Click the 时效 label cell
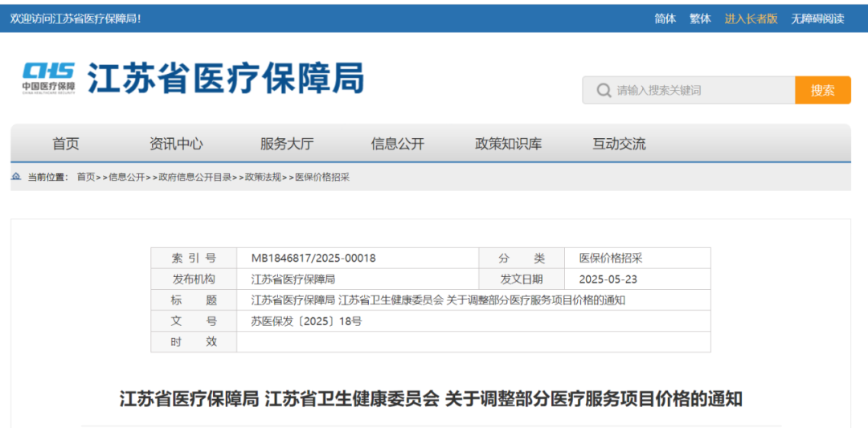Viewport: 868px width, 428px height. 194,342
